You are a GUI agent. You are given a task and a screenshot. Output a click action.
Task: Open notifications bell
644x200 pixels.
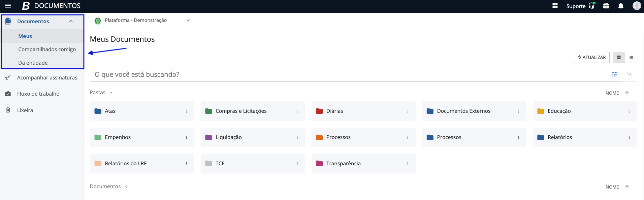621,6
